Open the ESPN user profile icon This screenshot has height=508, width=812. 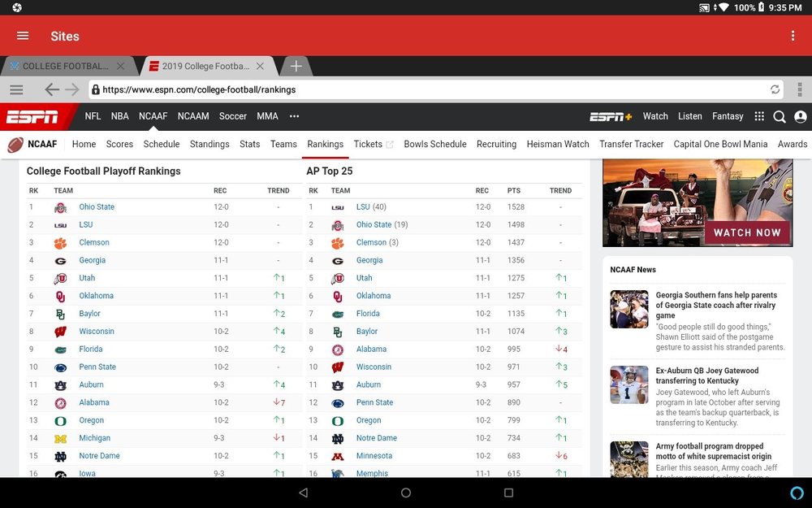800,116
